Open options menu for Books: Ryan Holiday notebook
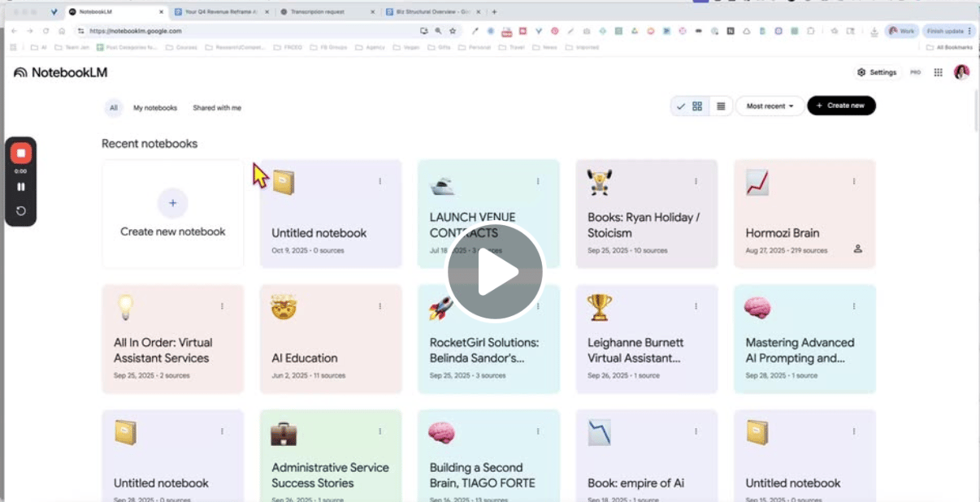The width and height of the screenshot is (980, 502). (x=696, y=181)
